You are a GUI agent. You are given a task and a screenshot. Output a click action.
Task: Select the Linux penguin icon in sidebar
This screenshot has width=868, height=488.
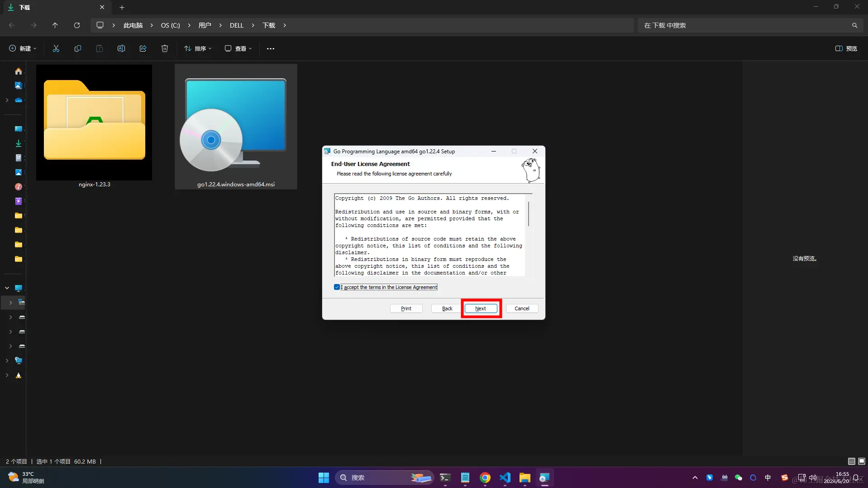tap(19, 375)
